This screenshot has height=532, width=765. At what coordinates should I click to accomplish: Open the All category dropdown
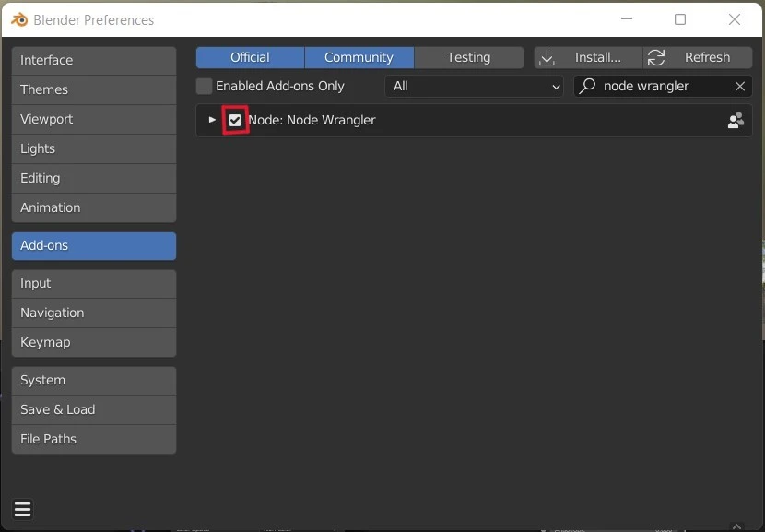coord(475,87)
